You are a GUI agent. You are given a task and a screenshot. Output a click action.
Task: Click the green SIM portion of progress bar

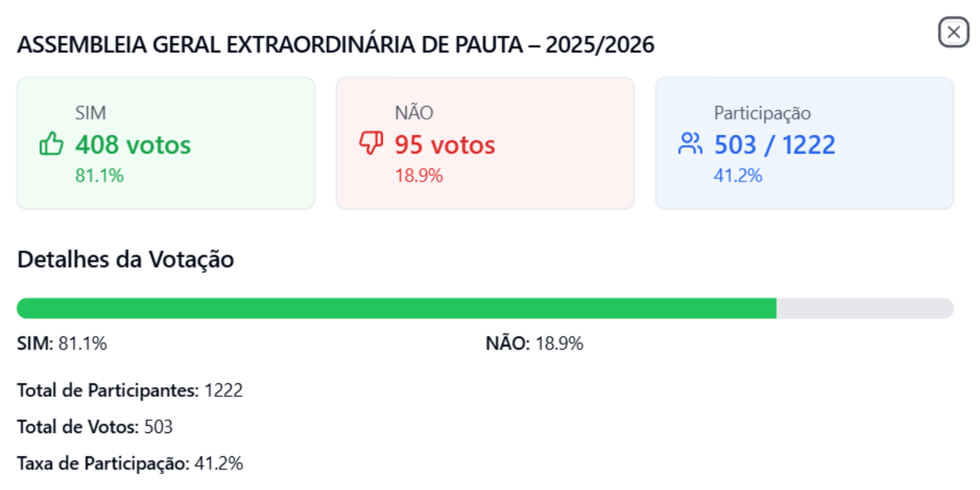(396, 308)
